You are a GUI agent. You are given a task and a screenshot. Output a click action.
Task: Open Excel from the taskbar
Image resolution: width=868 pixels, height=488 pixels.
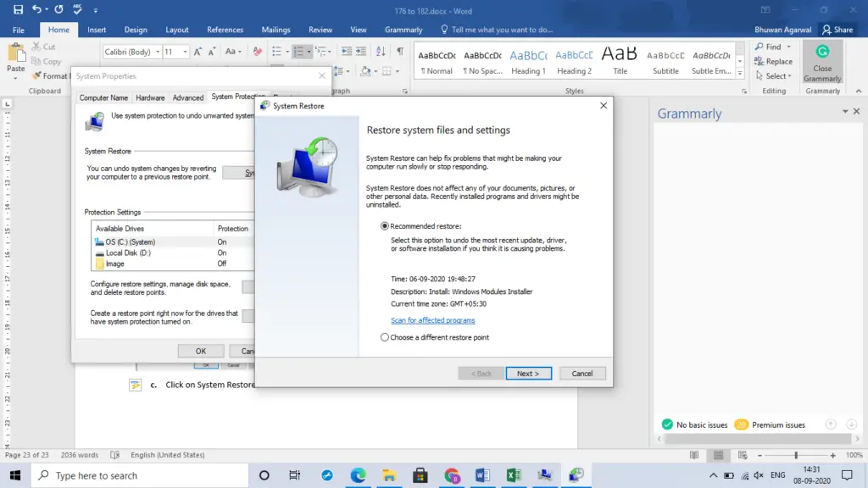(x=514, y=475)
